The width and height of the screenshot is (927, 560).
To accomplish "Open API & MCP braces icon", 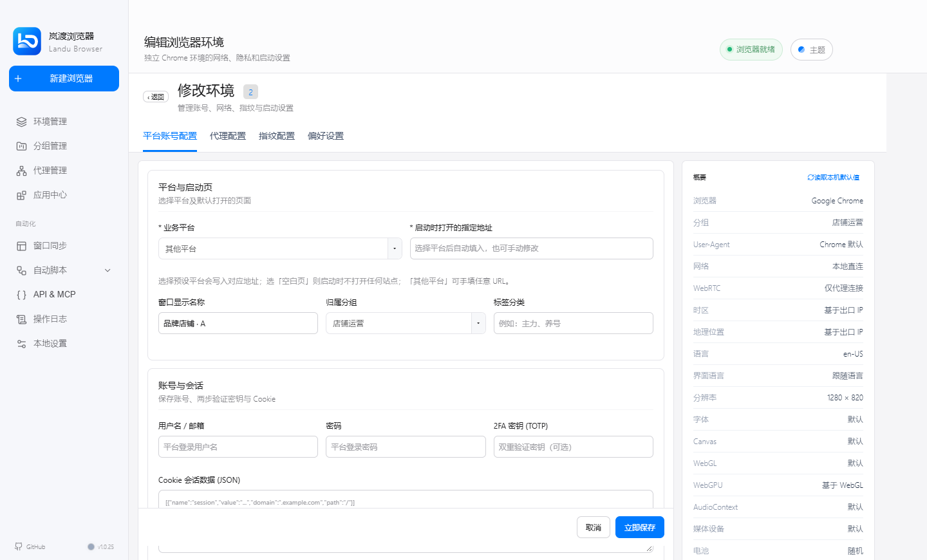I will 21,295.
